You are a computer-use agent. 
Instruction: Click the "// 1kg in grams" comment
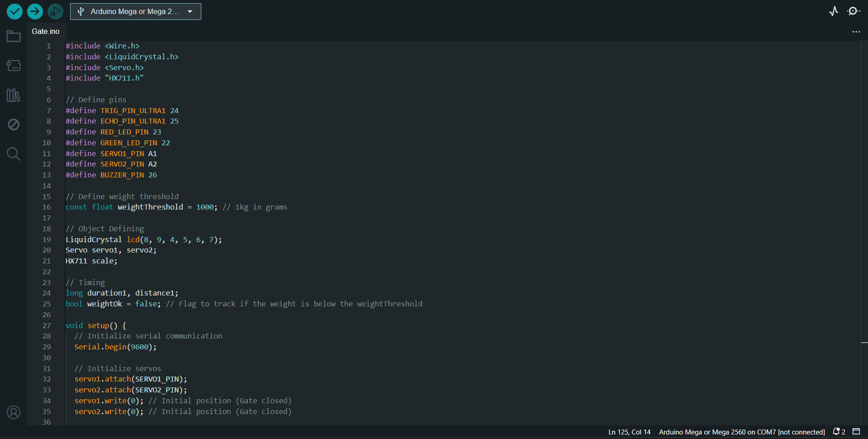click(x=255, y=207)
